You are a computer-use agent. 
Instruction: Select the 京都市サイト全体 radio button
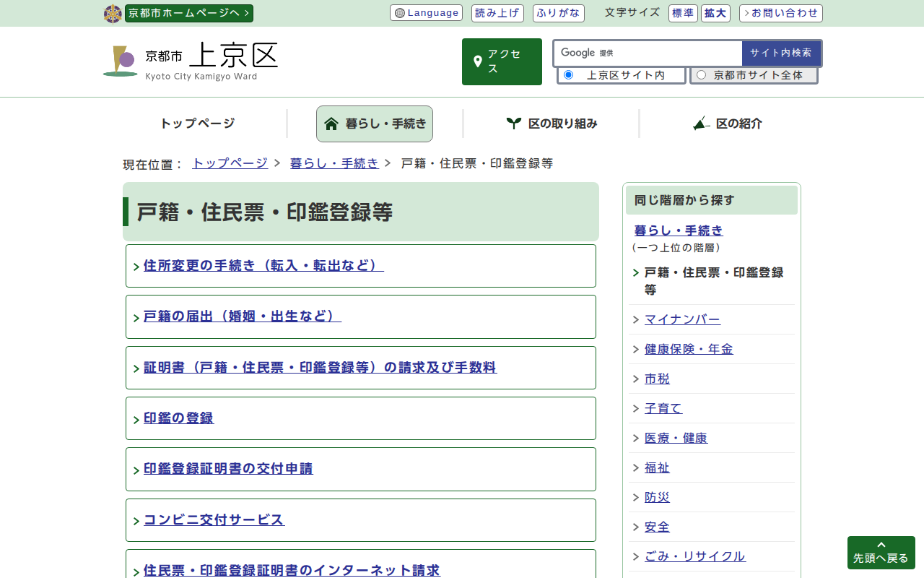[x=701, y=75]
